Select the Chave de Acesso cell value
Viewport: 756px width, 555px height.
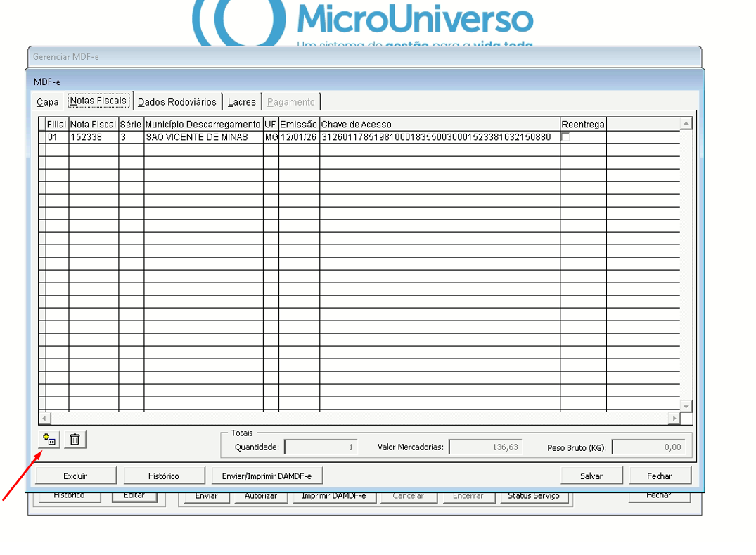(436, 137)
